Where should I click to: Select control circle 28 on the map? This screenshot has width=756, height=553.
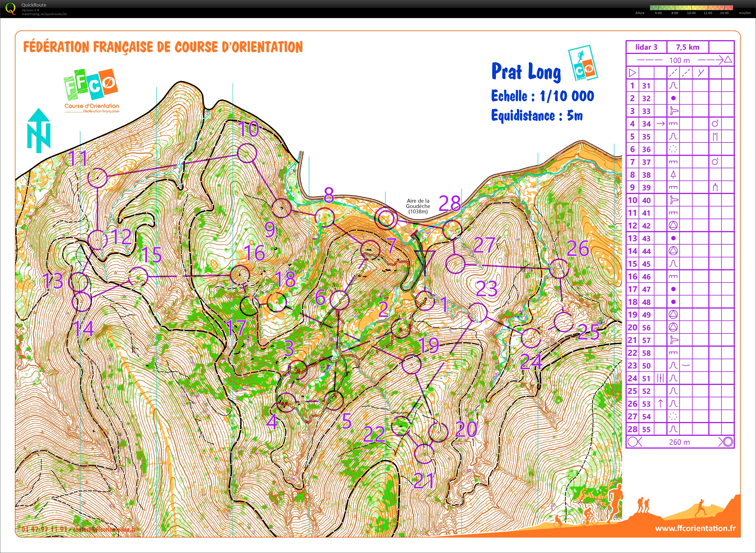(452, 230)
